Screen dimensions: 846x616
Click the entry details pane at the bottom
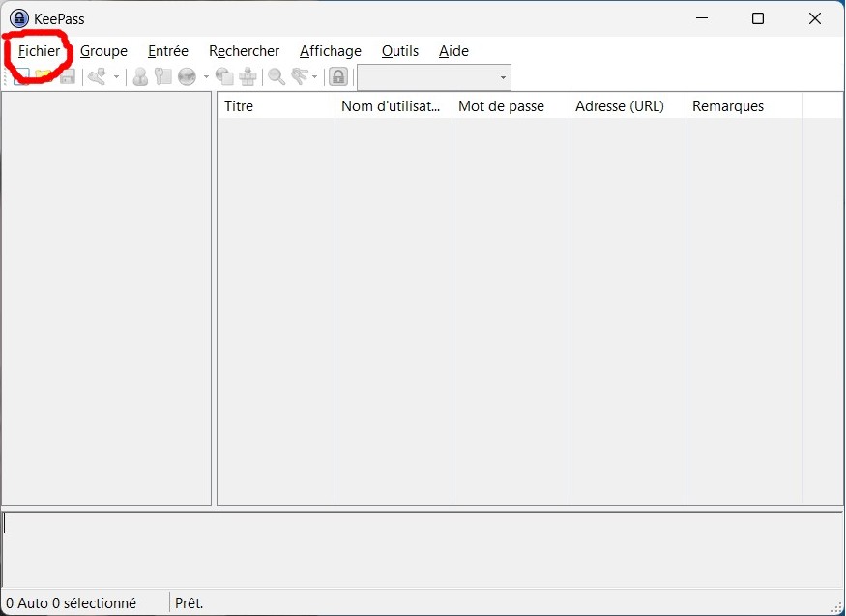click(x=423, y=549)
